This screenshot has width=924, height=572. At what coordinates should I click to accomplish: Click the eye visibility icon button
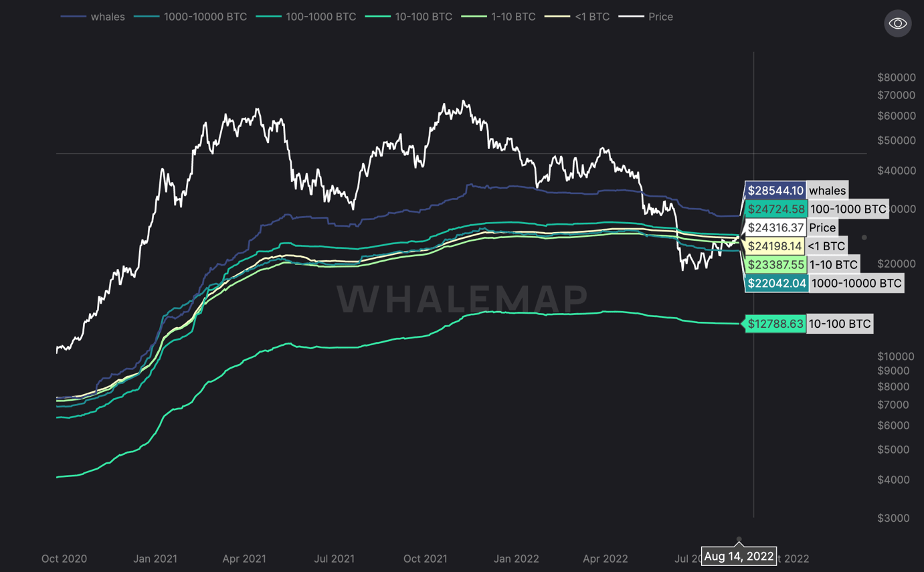pos(897,24)
